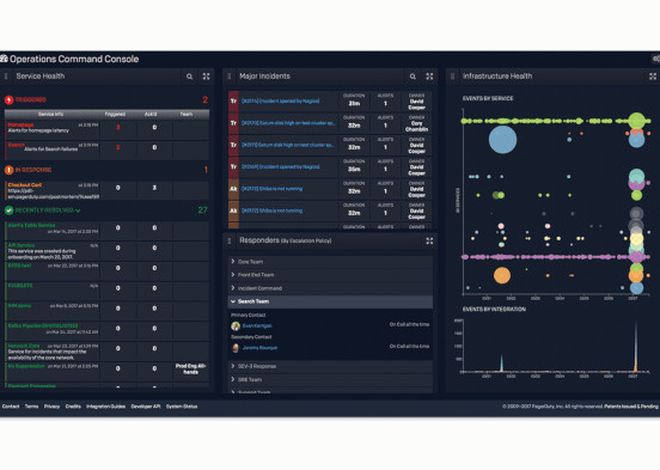Click the Prod Eng All-hands team cell
Image resolution: width=660 pixels, height=470 pixels.
point(191,369)
